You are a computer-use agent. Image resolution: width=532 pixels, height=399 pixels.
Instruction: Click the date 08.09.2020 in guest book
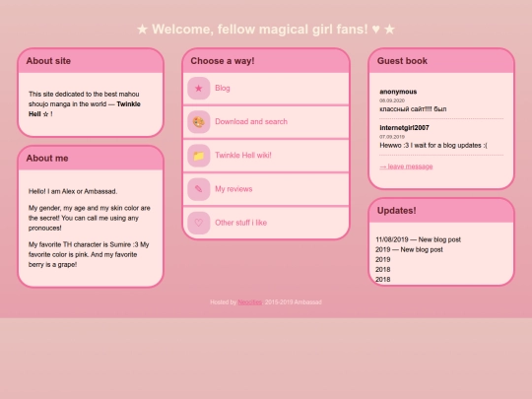pos(392,100)
